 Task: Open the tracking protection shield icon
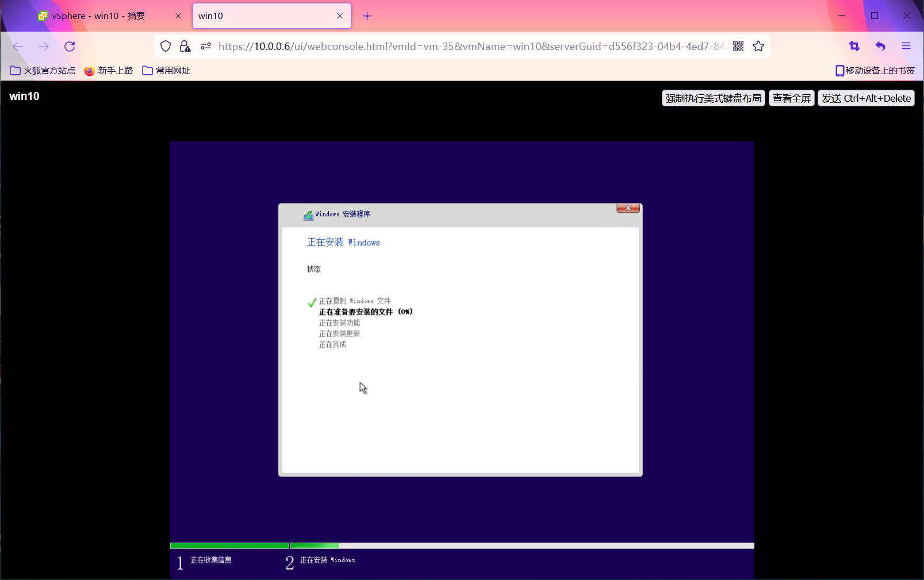click(x=166, y=47)
